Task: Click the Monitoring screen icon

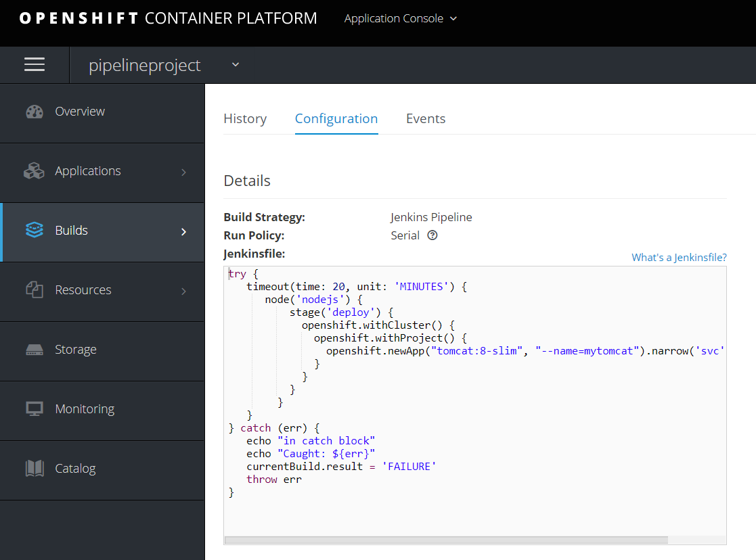Action: pyautogui.click(x=35, y=409)
